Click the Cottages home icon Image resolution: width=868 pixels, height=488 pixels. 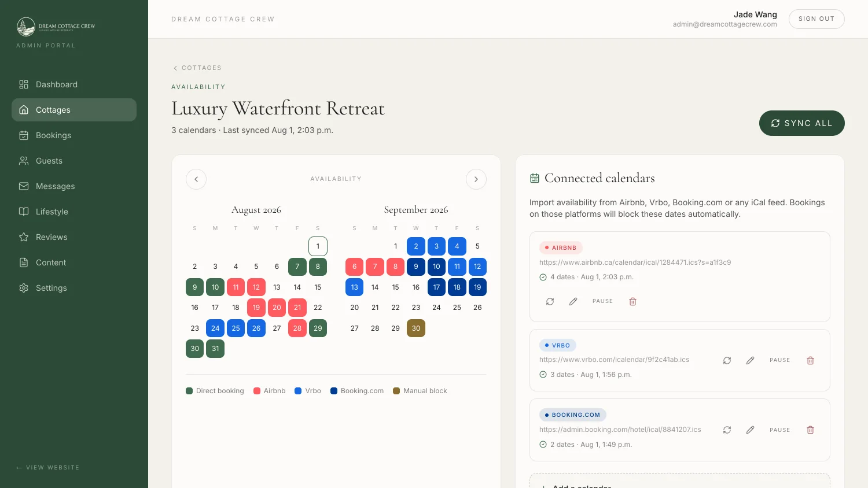[24, 110]
